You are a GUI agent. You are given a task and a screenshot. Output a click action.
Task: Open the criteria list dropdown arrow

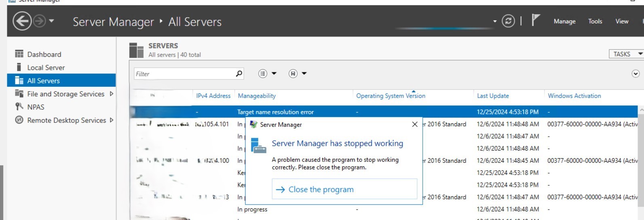click(x=274, y=73)
